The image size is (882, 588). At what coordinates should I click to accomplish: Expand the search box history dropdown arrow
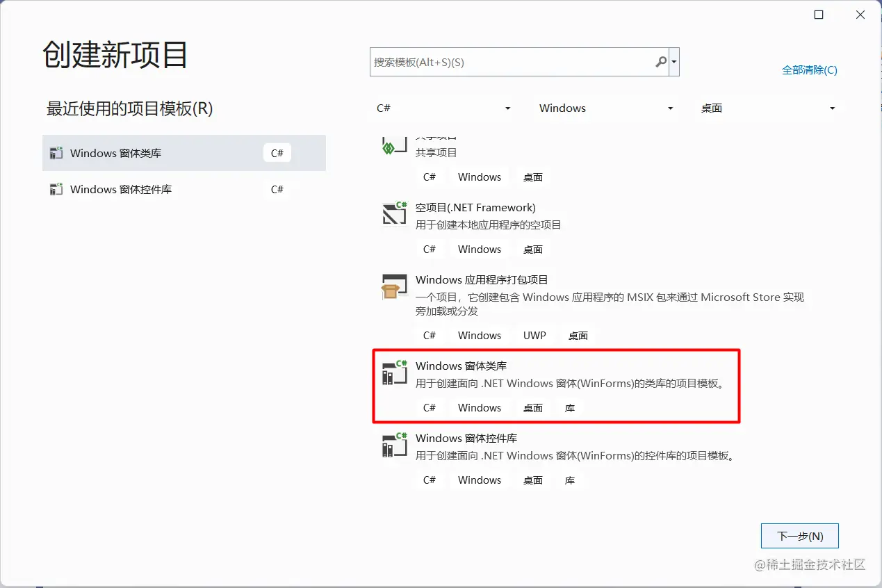click(673, 62)
